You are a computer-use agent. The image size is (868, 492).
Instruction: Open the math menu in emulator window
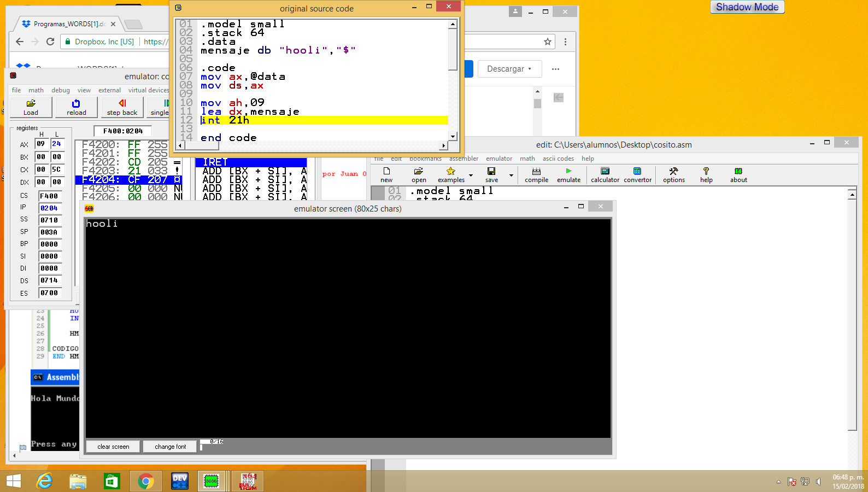(36, 90)
